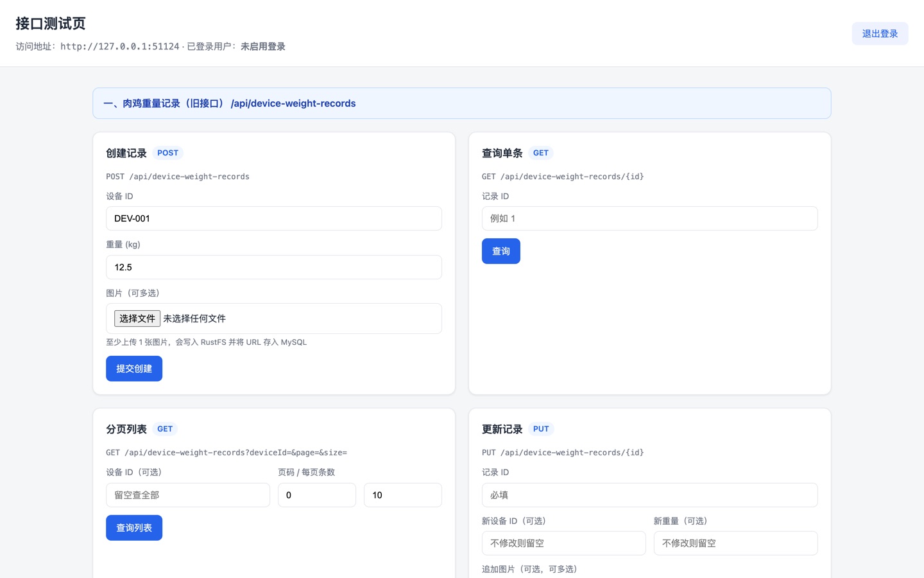Click the 查询 button under 查询单条
This screenshot has width=924, height=578.
[501, 251]
